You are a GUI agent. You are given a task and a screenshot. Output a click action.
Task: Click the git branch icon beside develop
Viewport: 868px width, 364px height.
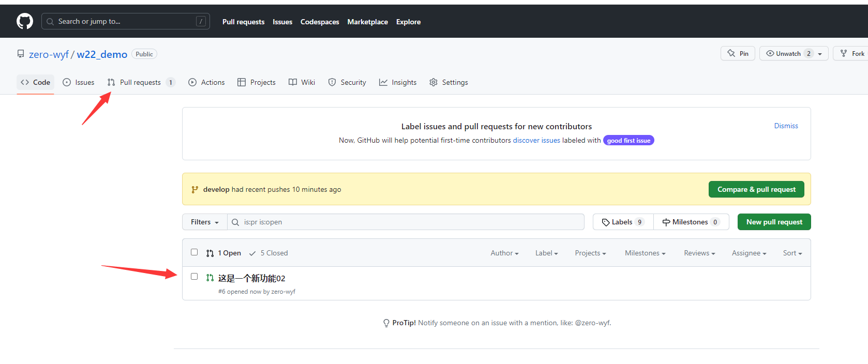[x=194, y=190]
